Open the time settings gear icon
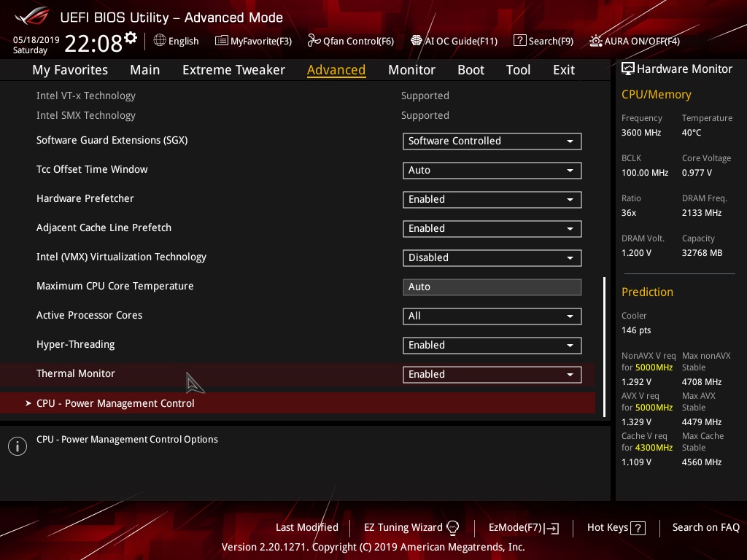The image size is (747, 560). (x=131, y=38)
